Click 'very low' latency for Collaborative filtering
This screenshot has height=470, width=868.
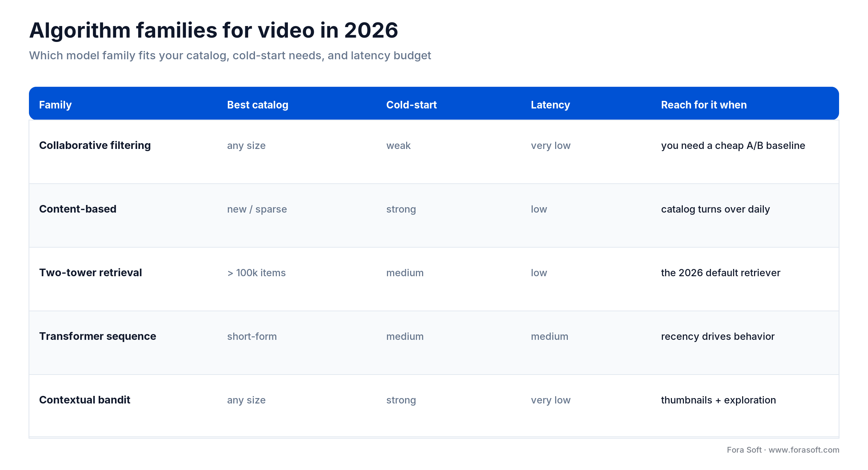551,146
